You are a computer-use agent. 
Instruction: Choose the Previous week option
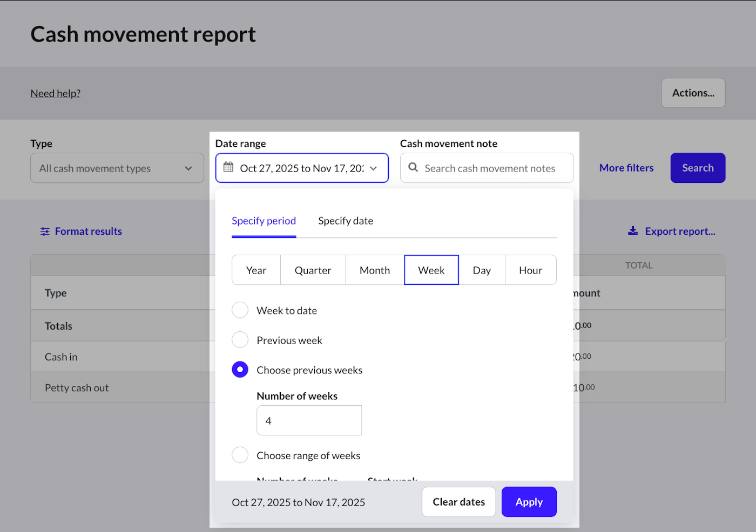pyautogui.click(x=240, y=339)
